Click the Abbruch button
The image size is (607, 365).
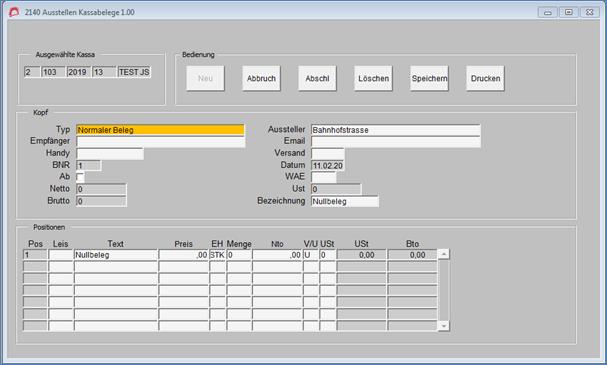click(x=261, y=78)
